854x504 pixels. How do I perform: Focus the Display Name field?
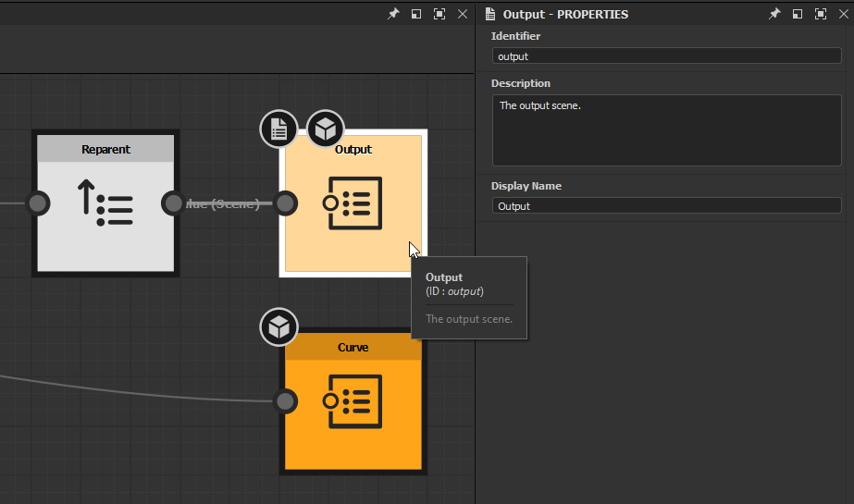[666, 206]
